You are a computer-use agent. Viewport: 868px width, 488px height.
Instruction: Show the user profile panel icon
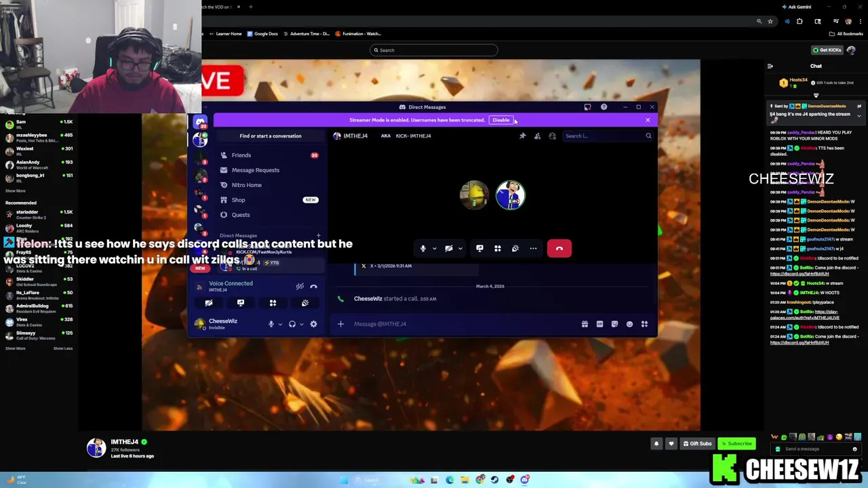click(x=552, y=136)
